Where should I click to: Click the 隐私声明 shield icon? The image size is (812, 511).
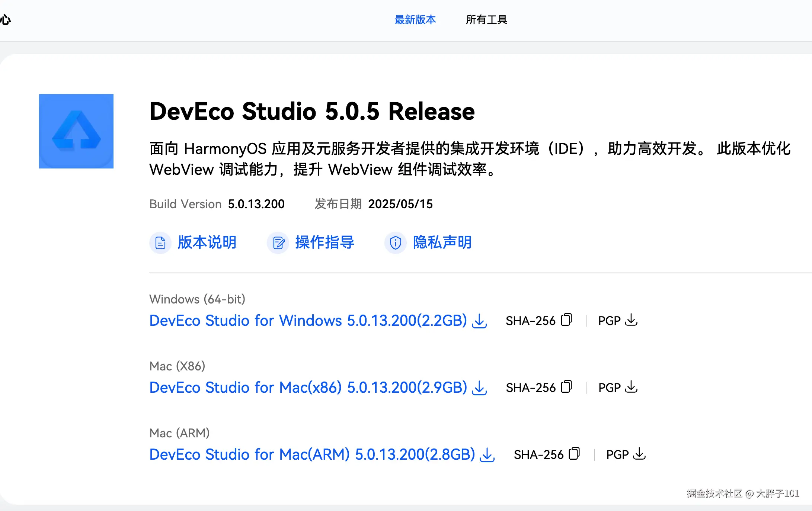(x=395, y=243)
